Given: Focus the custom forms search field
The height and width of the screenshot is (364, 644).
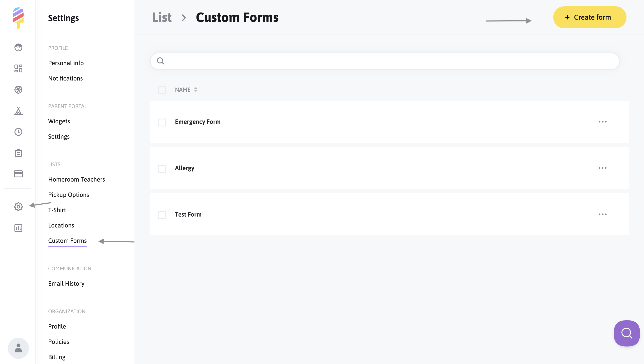Looking at the screenshot, I should coord(384,61).
